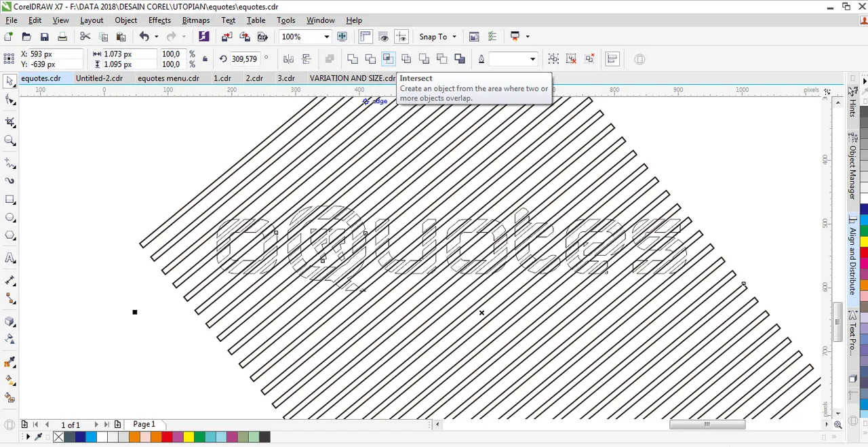This screenshot has height=447, width=868.
Task: Undo the last action with the undo arrow
Action: pyautogui.click(x=144, y=37)
